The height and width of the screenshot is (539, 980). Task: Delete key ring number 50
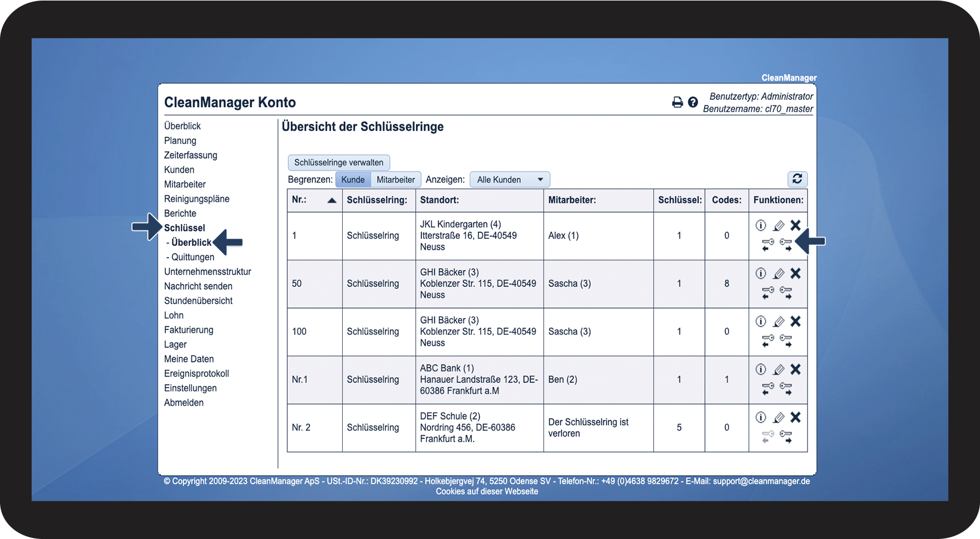pyautogui.click(x=796, y=273)
